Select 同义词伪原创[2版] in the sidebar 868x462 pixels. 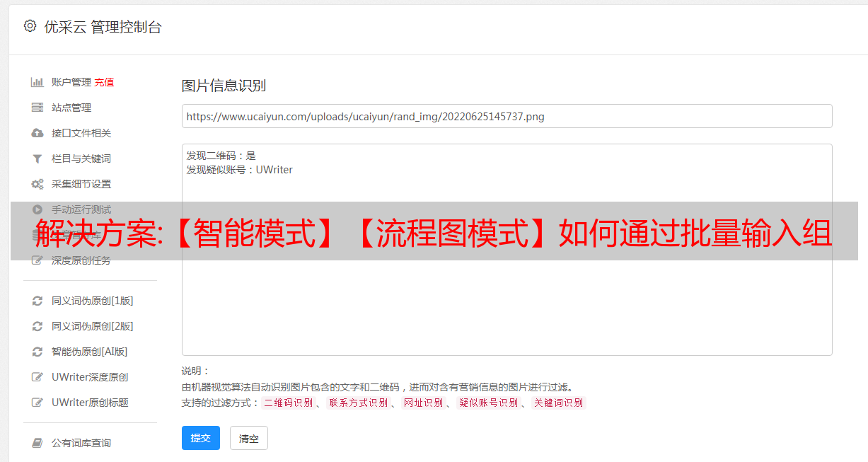pos(92,326)
